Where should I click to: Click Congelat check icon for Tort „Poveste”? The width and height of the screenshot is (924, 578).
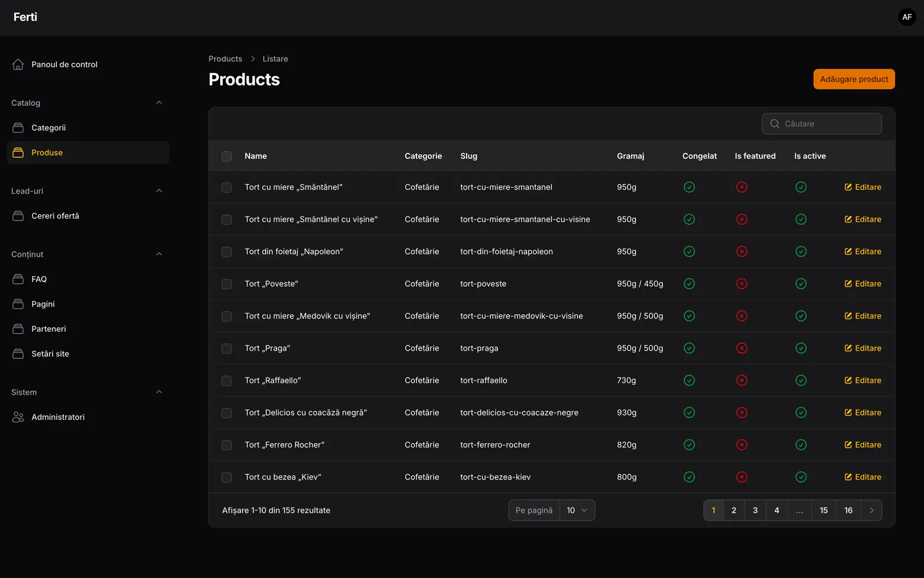pyautogui.click(x=689, y=284)
